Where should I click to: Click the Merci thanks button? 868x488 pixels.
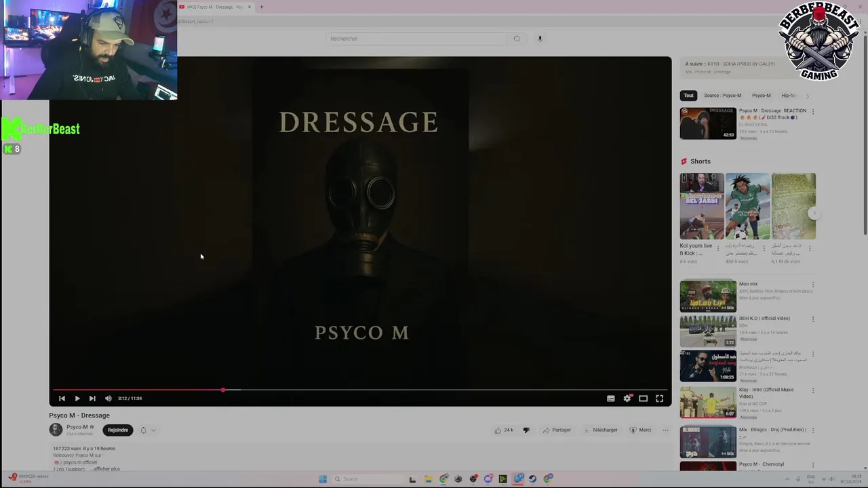click(640, 430)
